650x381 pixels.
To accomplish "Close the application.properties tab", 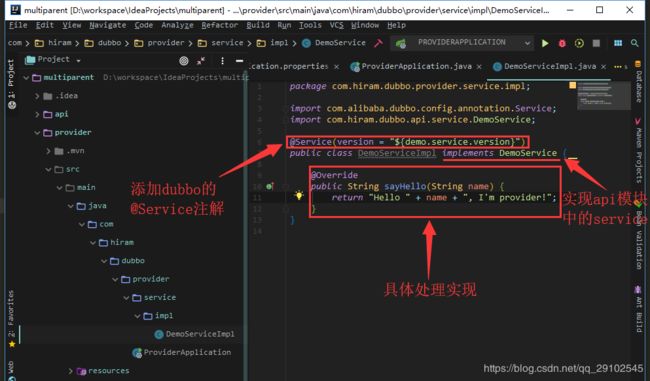I will [x=336, y=67].
